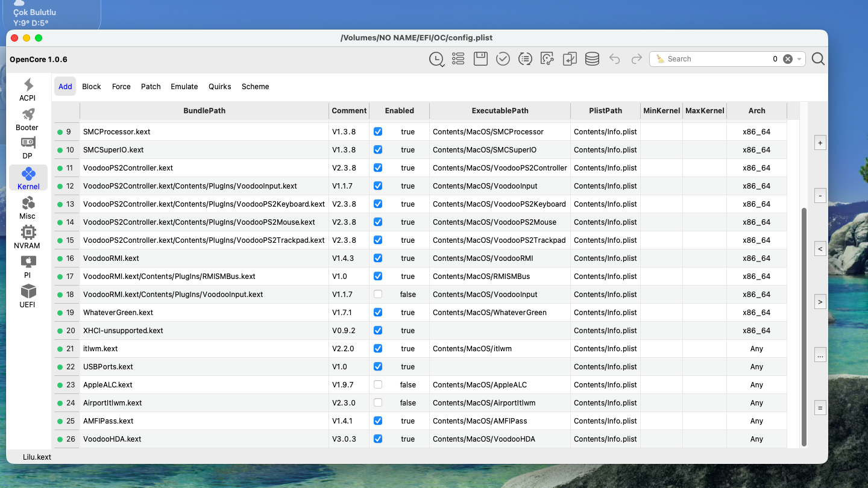Image resolution: width=868 pixels, height=488 pixels.
Task: Click the validate checkmark circle icon
Action: (503, 58)
